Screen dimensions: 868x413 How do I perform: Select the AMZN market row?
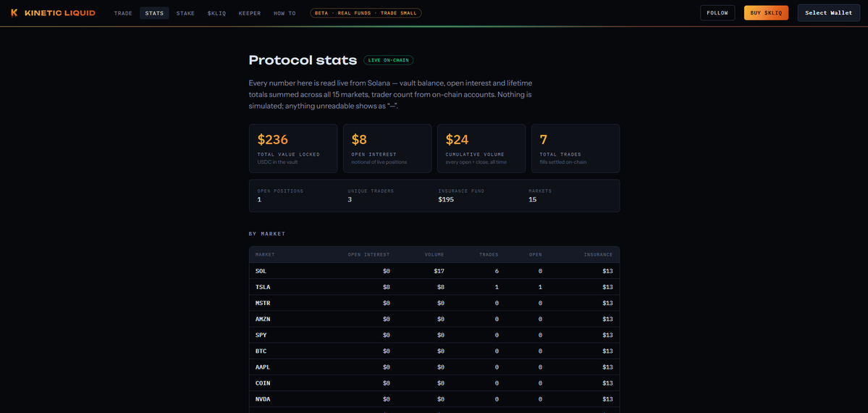pos(434,320)
